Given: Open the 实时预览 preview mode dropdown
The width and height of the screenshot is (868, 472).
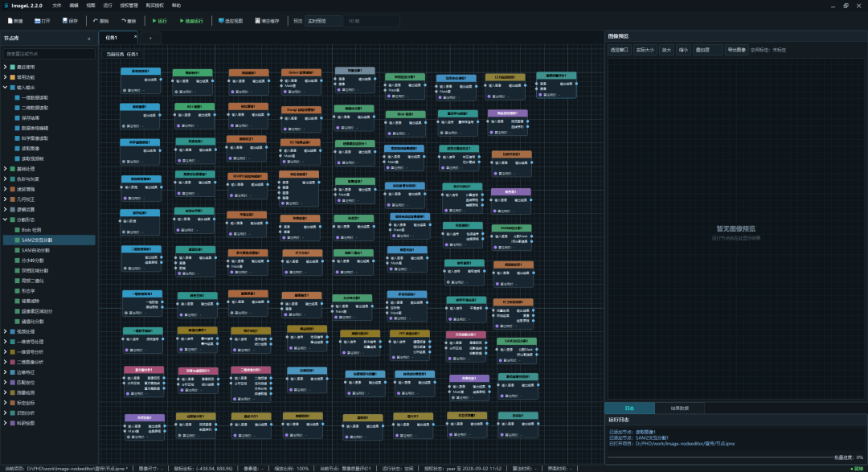Looking at the screenshot, I should pos(323,21).
